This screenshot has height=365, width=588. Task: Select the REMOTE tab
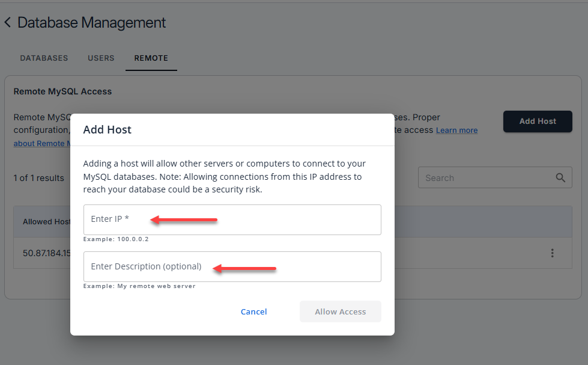(151, 58)
